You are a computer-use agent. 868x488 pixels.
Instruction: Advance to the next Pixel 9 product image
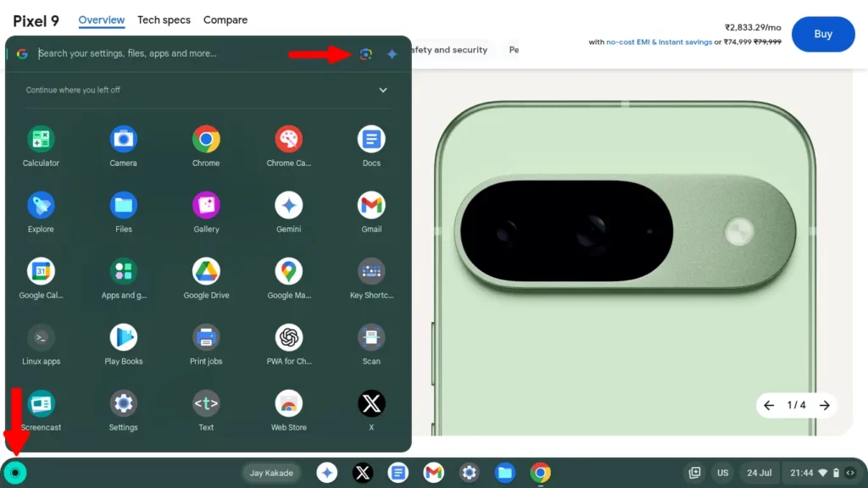point(823,406)
